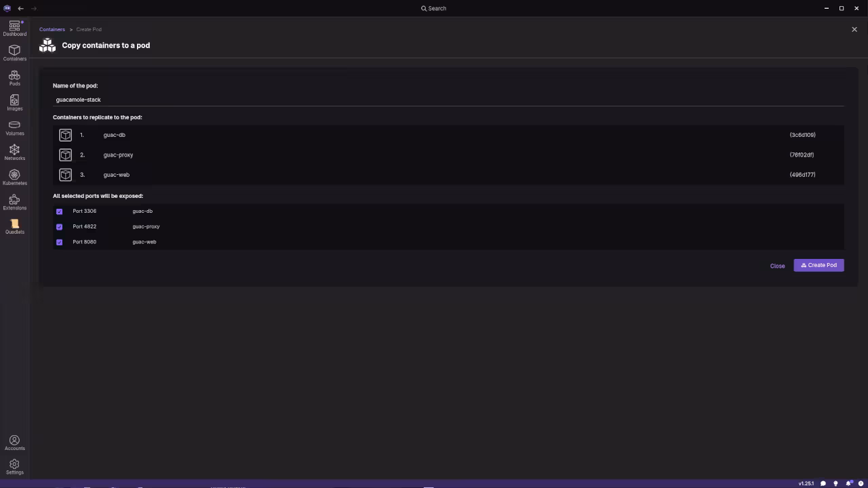The image size is (868, 488).
Task: Click Containers breadcrumb link
Action: pyautogui.click(x=52, y=29)
